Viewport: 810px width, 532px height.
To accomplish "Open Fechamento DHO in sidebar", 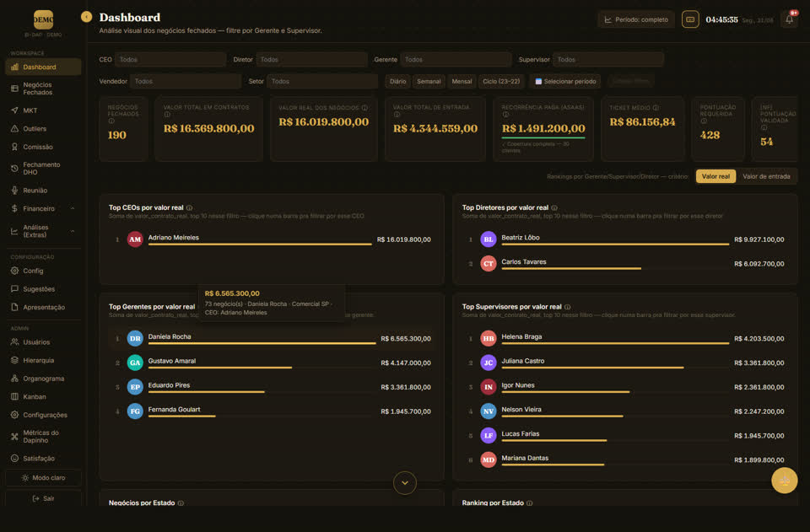I will click(x=43, y=169).
